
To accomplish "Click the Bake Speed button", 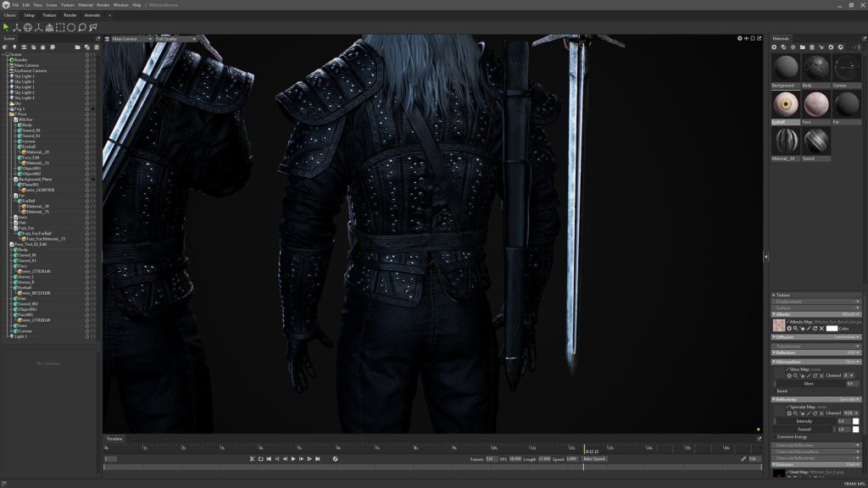I will 594,458.
